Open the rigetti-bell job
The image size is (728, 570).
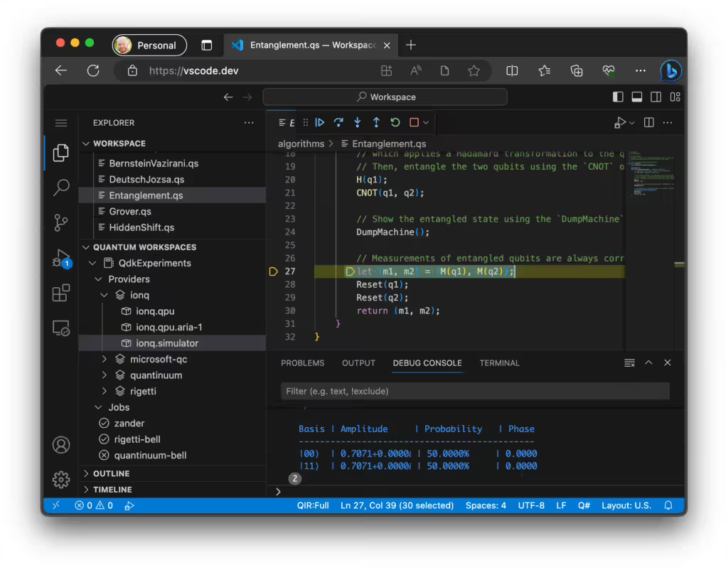click(173, 439)
